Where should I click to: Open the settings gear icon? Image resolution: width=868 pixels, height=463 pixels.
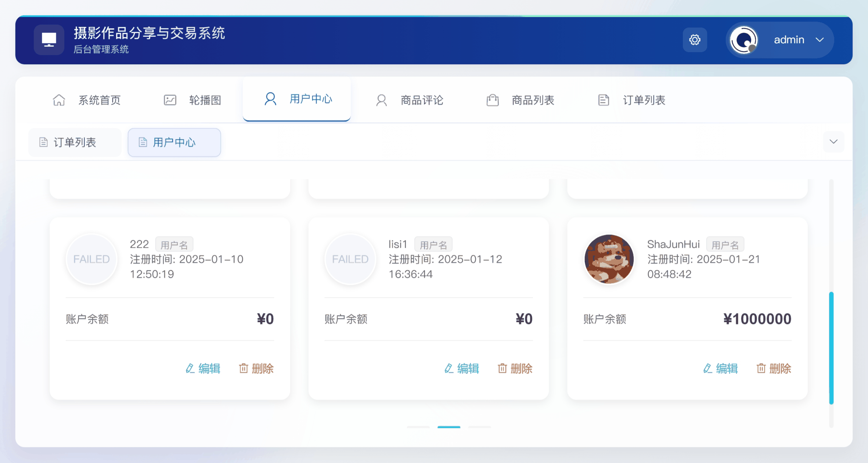694,40
